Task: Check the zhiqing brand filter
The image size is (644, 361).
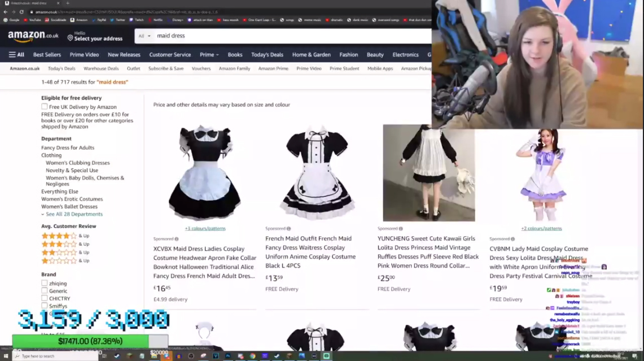Action: coord(45,283)
